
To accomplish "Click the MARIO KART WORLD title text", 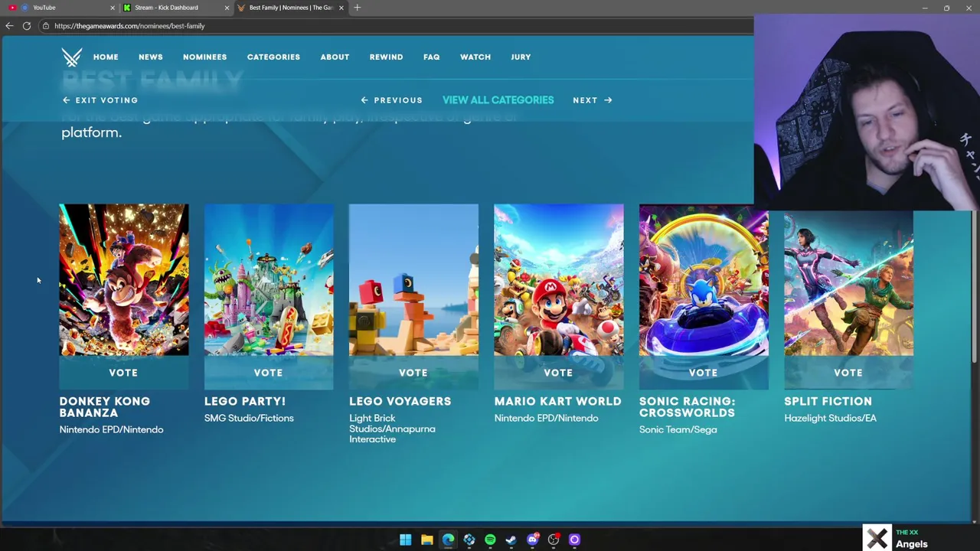I will click(x=557, y=401).
